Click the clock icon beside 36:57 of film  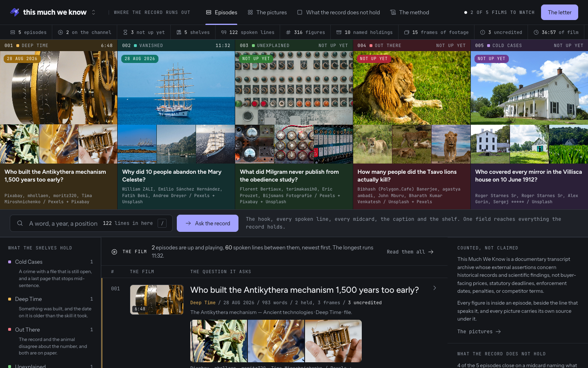click(536, 32)
